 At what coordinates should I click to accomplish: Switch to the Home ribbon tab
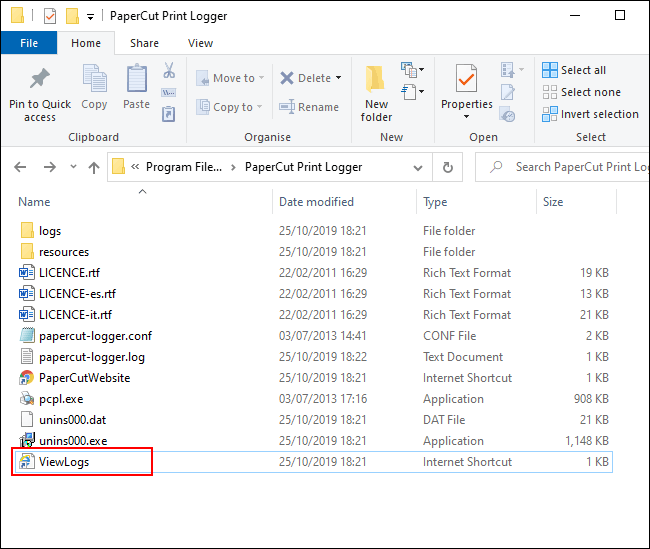pyautogui.click(x=86, y=43)
